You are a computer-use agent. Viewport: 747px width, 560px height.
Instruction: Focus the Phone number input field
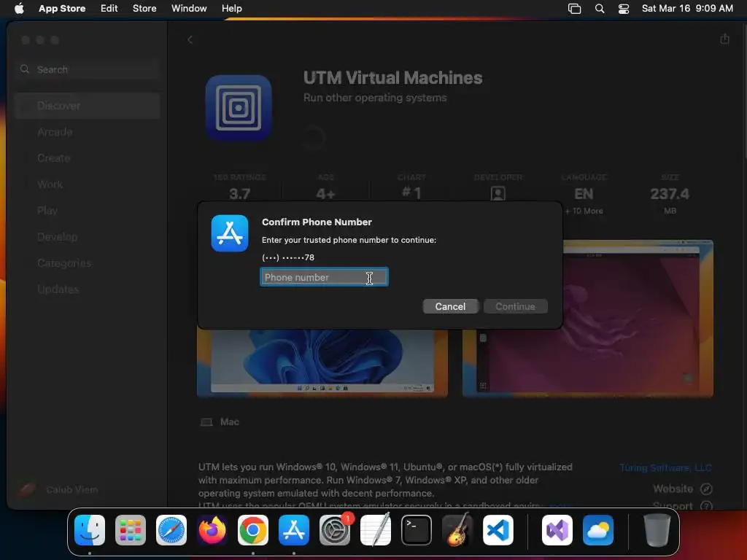[x=324, y=277]
